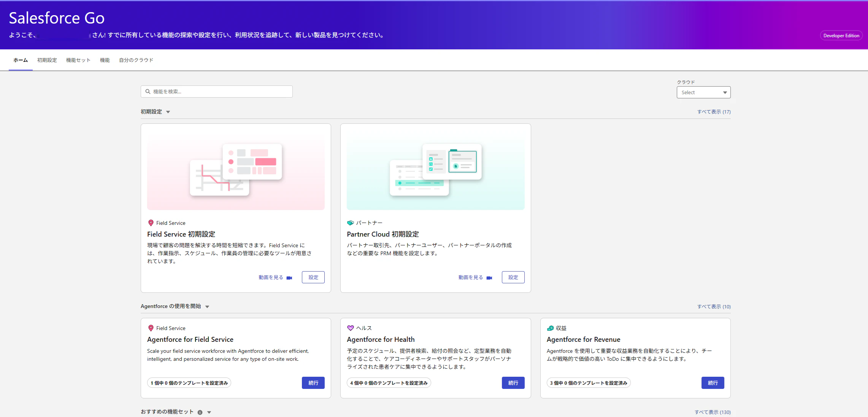Screen dimensions: 868x417
Task: Click 続行 for Agentforce for Field Service
Action: coord(313,383)
